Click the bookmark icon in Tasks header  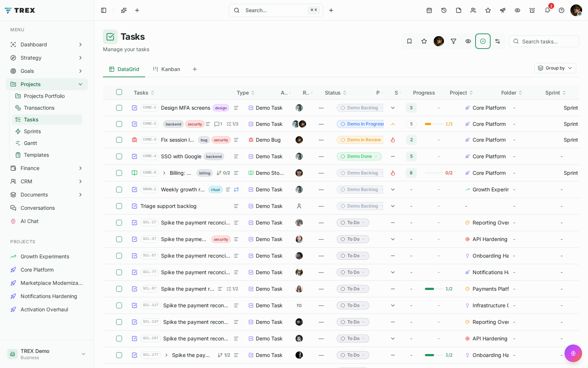point(409,41)
